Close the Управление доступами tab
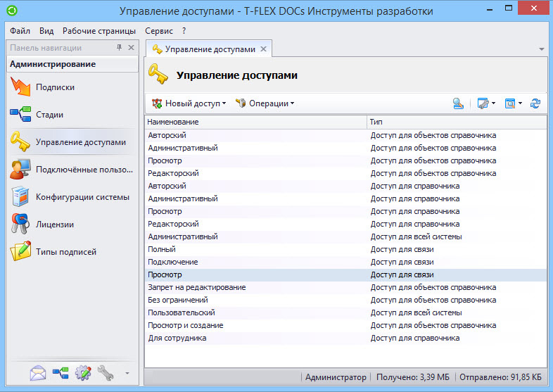The width and height of the screenshot is (553, 392). coord(263,49)
